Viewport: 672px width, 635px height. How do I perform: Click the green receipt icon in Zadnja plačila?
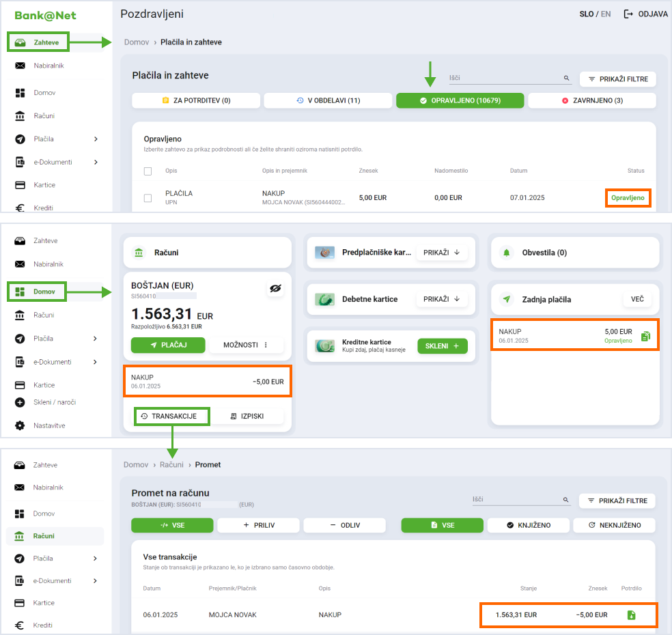(645, 336)
